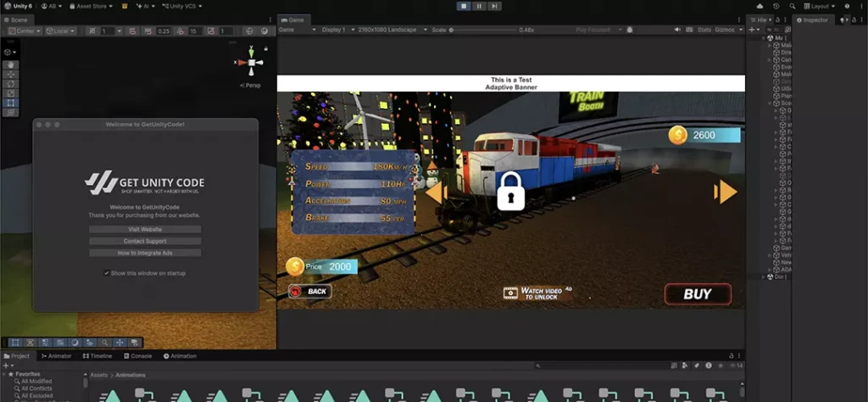Click the Game view Scale slider
868x402 pixels.
coord(481,30)
